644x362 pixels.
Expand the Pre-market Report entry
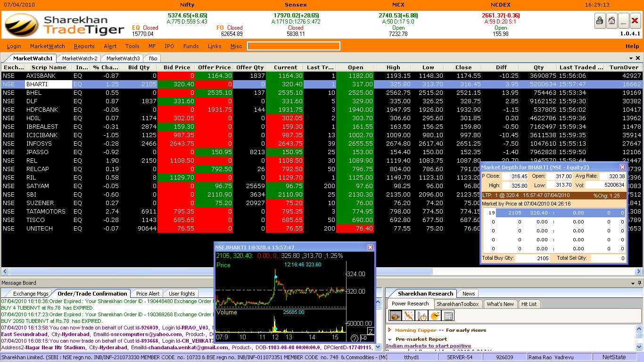(x=390, y=339)
